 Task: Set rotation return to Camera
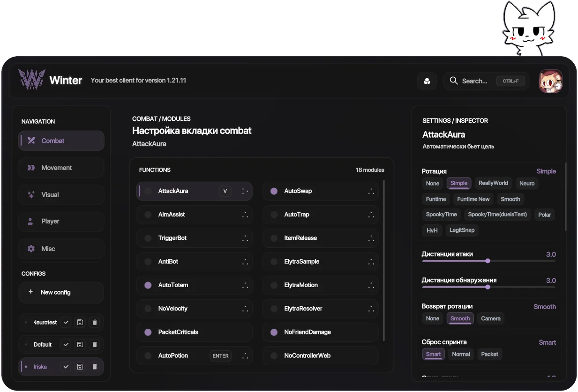[x=491, y=318]
